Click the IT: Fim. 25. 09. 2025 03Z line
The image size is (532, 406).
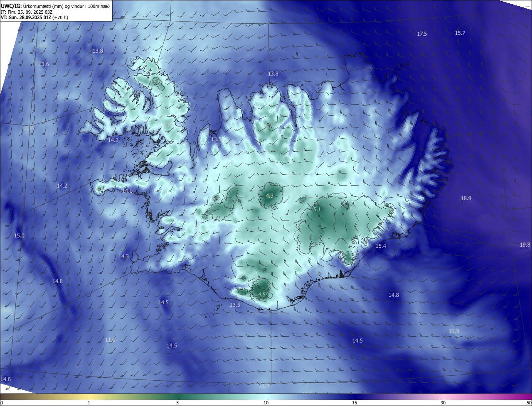coord(27,12)
